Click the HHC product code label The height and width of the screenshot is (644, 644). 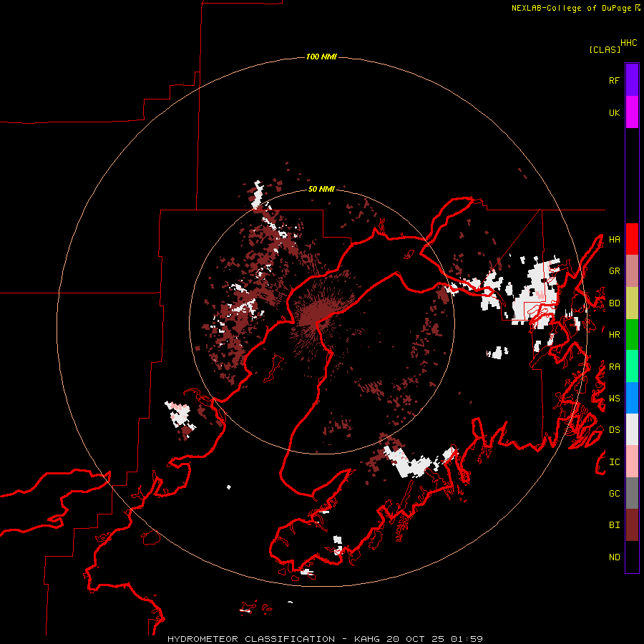pyautogui.click(x=629, y=43)
